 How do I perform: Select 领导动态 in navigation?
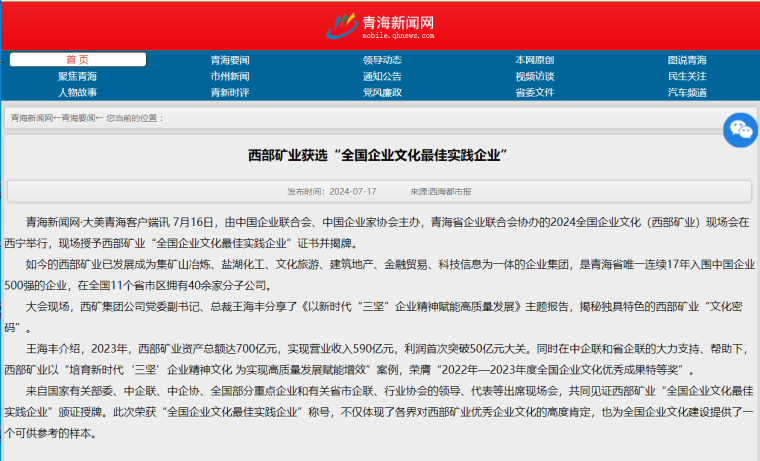[382, 60]
